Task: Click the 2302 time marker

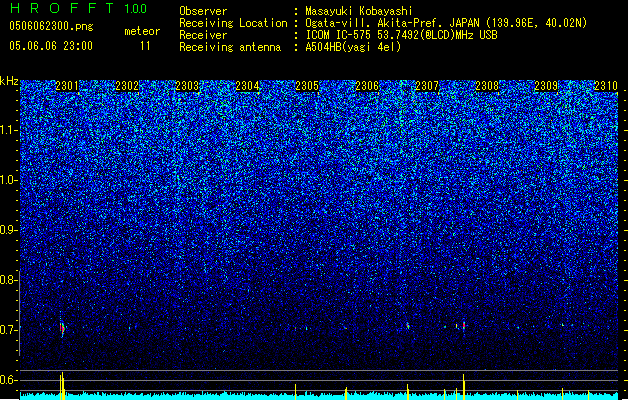Action: click(x=127, y=86)
